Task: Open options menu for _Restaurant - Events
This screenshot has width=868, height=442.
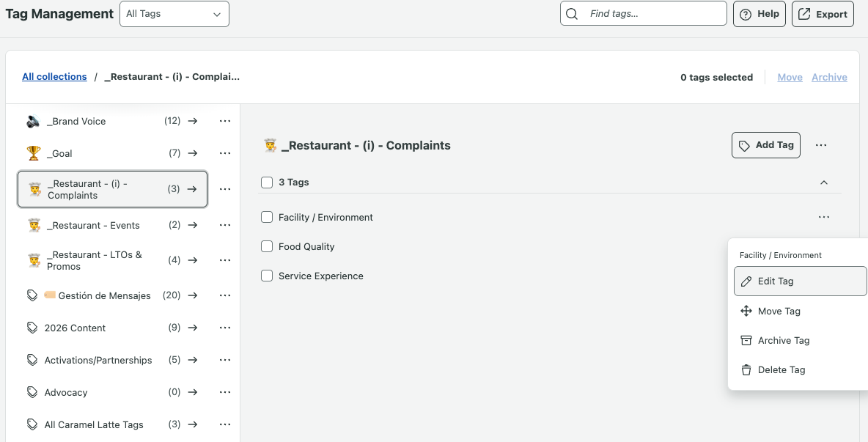Action: (225, 225)
